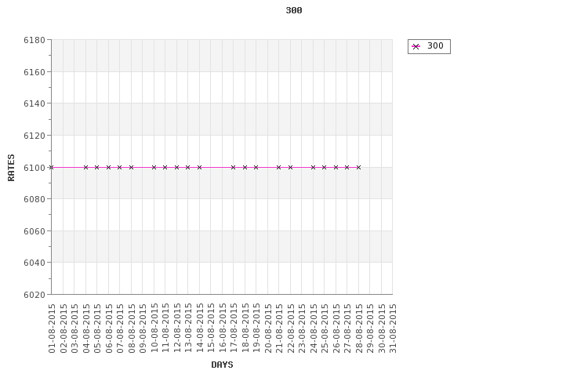Image resolution: width=588 pixels, height=392 pixels.
Task: Select the 14-08-2015 data point marker
Action: pyautogui.click(x=199, y=167)
